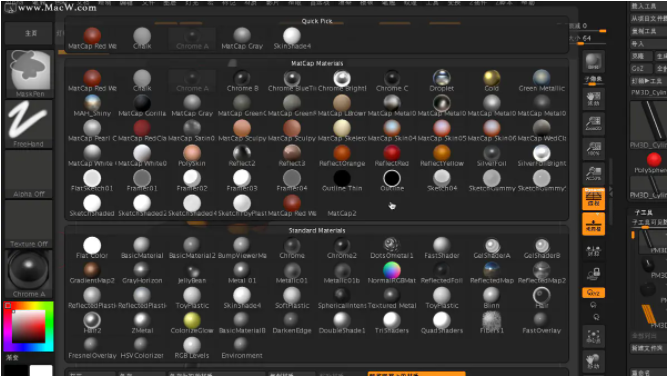Viewport: 667px width, 377px height.
Task: Click the Move hand button at the bottom
Action: (x=593, y=362)
